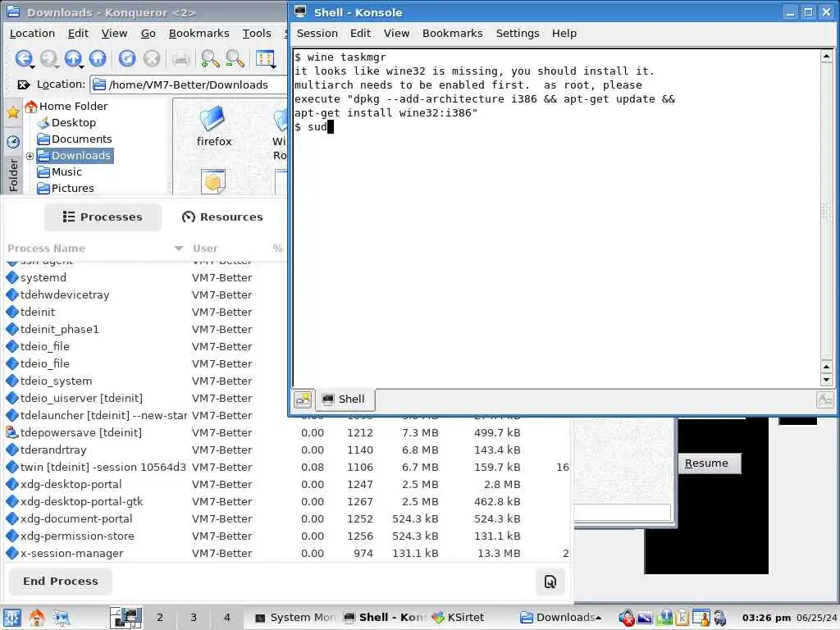Image resolution: width=840 pixels, height=630 pixels.
Task: Go back with Konqueror's Back arrow
Action: (x=22, y=58)
